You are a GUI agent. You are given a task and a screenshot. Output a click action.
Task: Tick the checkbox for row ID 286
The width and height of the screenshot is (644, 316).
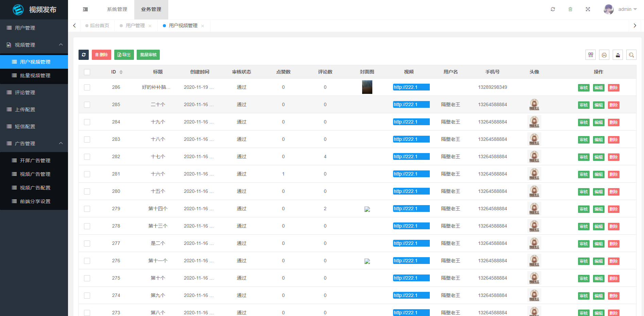point(87,87)
